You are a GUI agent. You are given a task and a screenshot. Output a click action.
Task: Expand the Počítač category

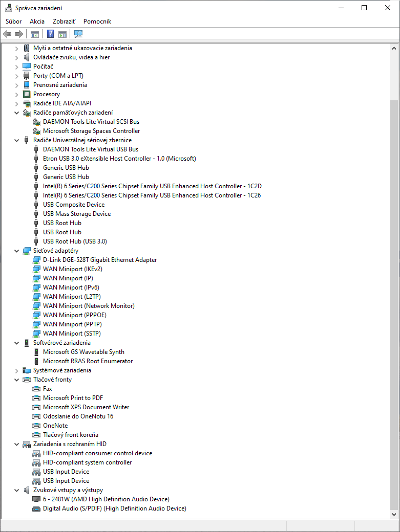(x=16, y=66)
